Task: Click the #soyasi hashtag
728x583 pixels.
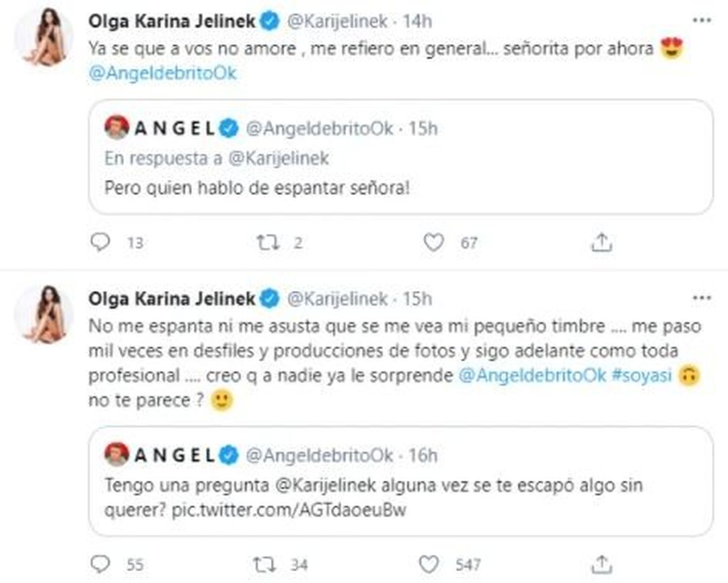Action: [x=641, y=375]
